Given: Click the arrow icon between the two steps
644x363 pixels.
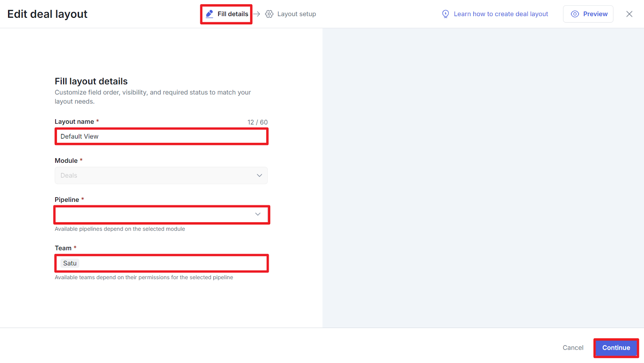Looking at the screenshot, I should pos(257,14).
